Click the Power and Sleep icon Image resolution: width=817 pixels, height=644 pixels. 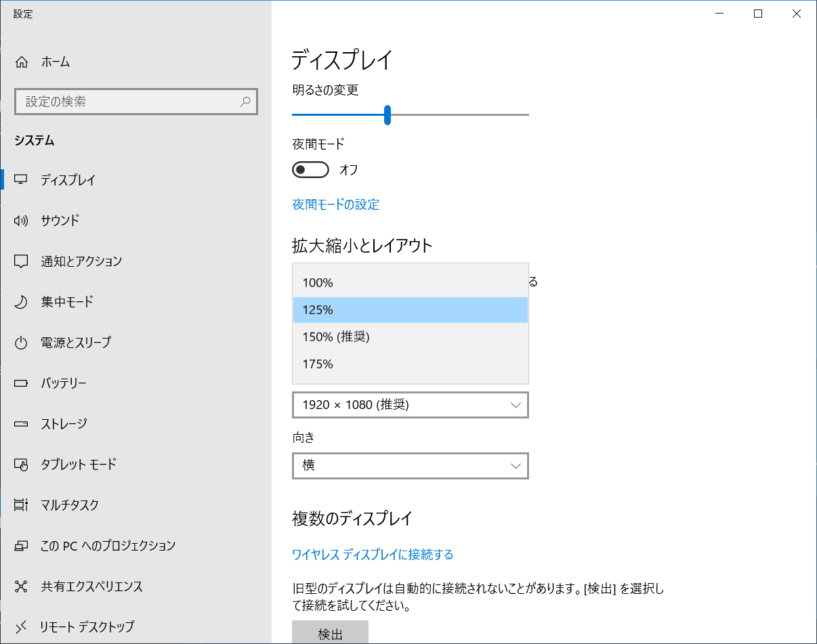pyautogui.click(x=21, y=343)
